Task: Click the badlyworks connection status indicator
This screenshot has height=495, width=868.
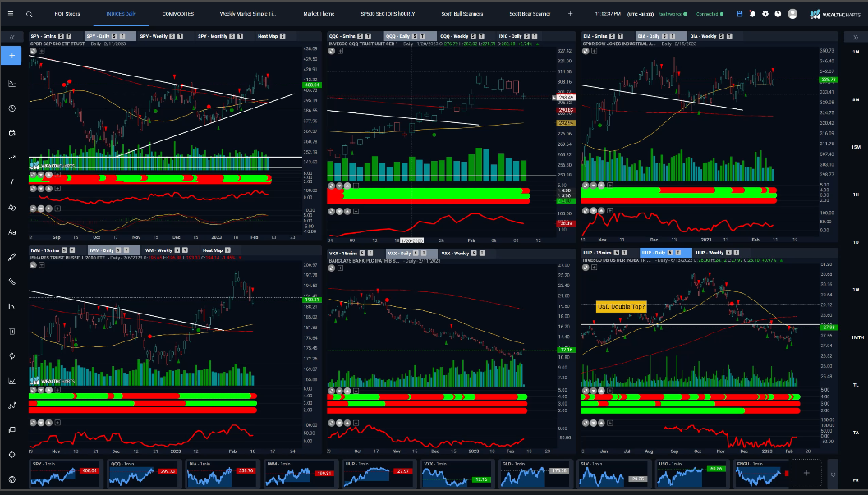Action: [x=673, y=14]
